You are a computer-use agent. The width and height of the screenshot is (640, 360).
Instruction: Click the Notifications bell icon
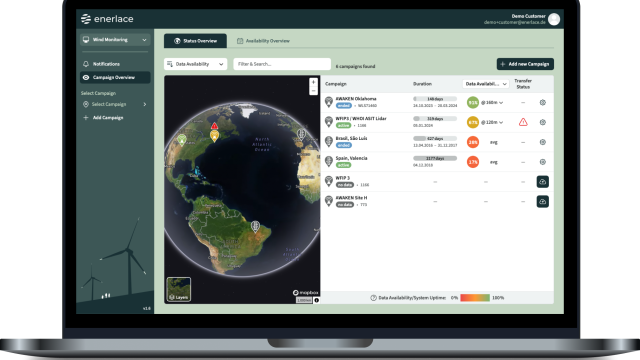click(x=86, y=64)
